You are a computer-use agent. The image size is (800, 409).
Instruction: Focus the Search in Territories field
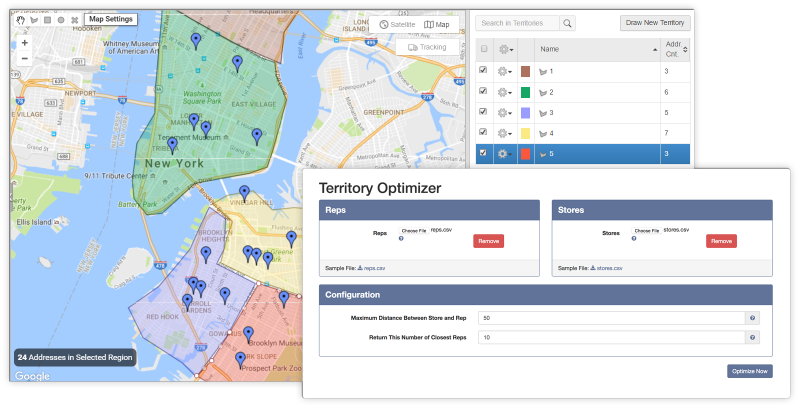pos(517,23)
